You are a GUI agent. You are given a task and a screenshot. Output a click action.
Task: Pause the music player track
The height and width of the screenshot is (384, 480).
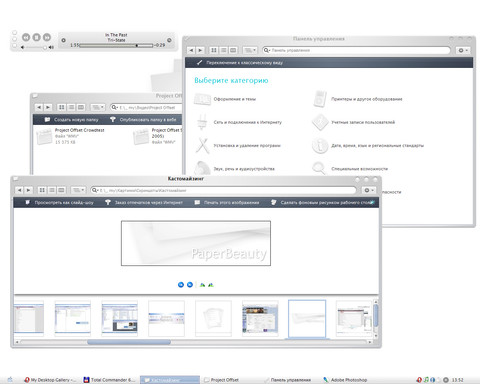point(36,37)
